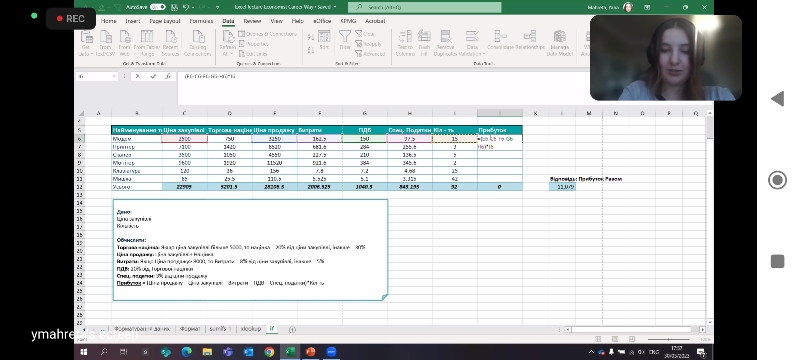Open Microsoft Edge from taskbar
This screenshot has width=800, height=360.
click(186, 352)
